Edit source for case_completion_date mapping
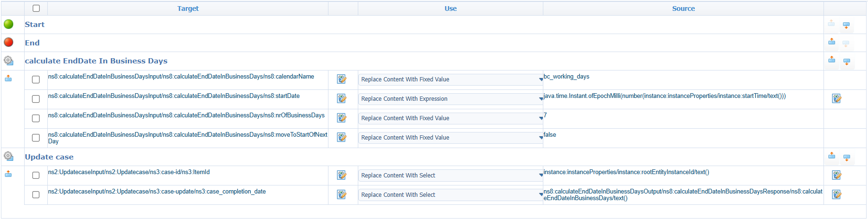Viewport: 868px width, 220px height. pos(836,194)
